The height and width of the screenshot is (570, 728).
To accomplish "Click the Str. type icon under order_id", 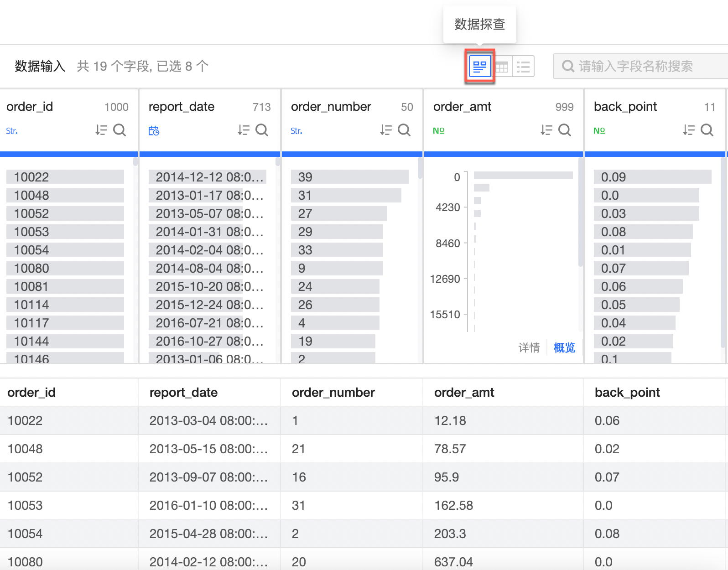I will point(12,131).
